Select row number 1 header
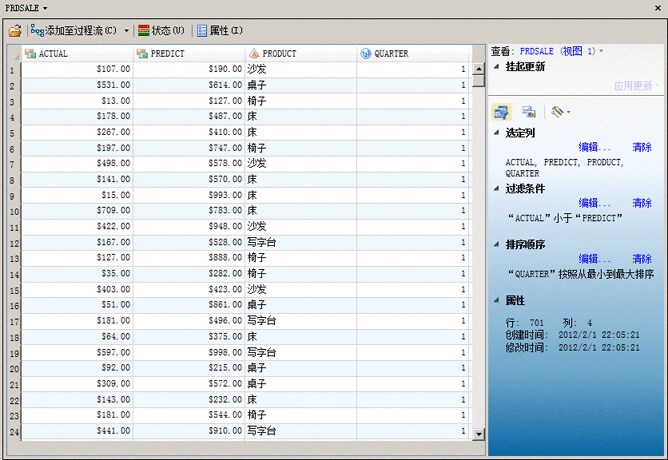The height and width of the screenshot is (460, 668). coord(14,70)
